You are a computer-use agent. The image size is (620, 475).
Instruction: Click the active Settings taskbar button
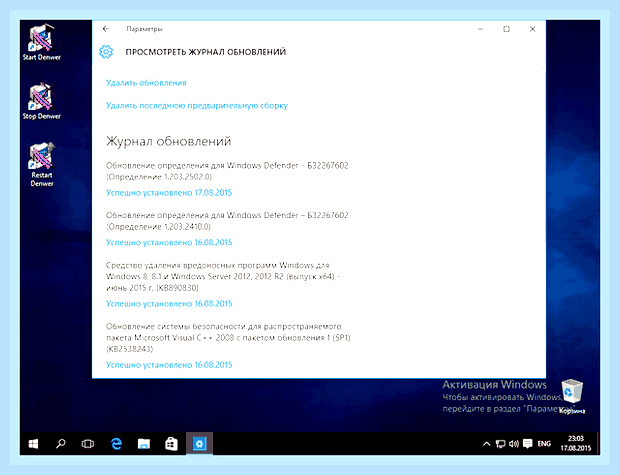coord(199,444)
